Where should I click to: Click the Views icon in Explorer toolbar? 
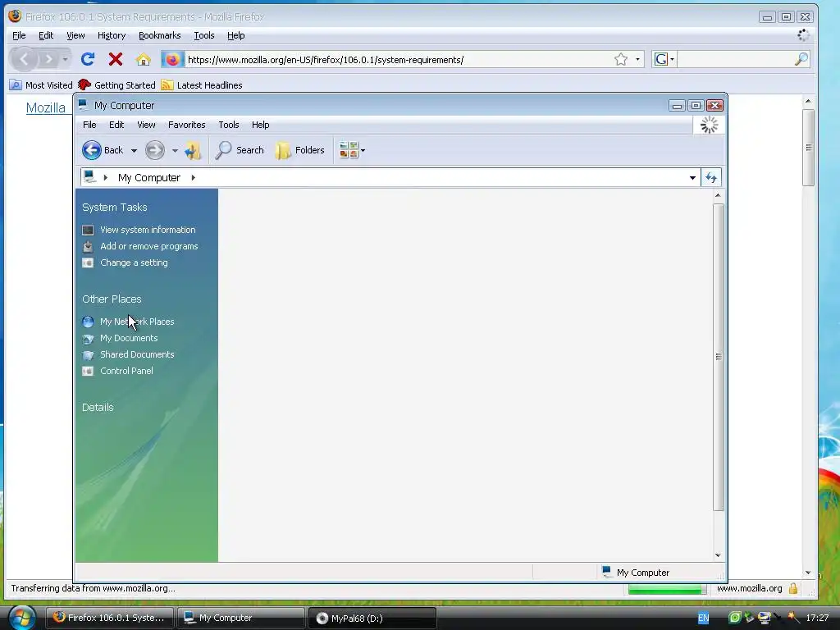pos(348,151)
